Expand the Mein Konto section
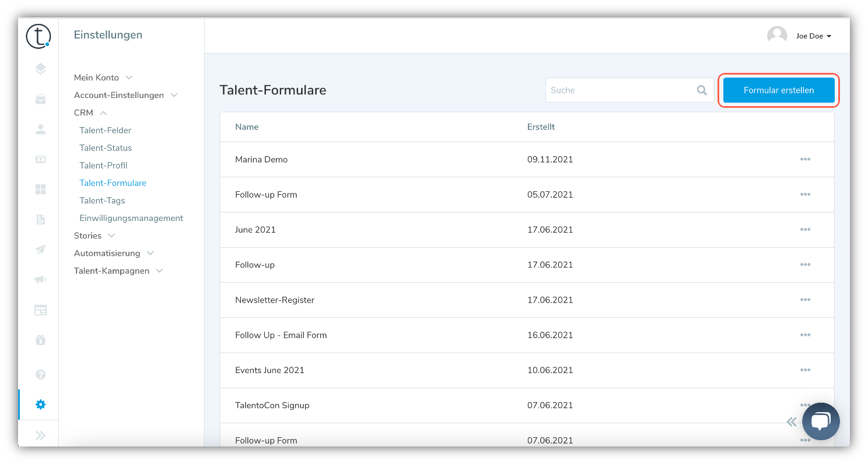Screen dimensions: 868x464 [103, 78]
